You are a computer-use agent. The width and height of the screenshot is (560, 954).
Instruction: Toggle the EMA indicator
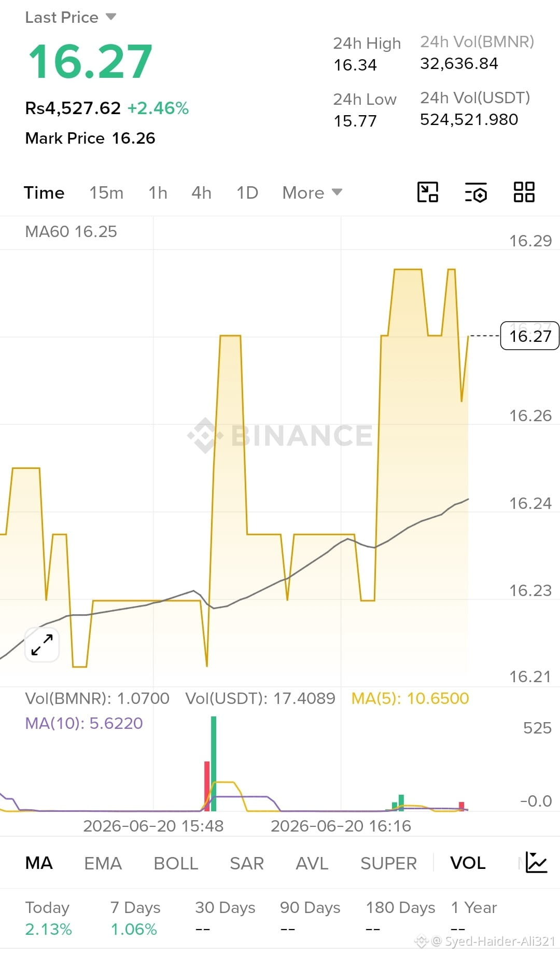(x=103, y=863)
